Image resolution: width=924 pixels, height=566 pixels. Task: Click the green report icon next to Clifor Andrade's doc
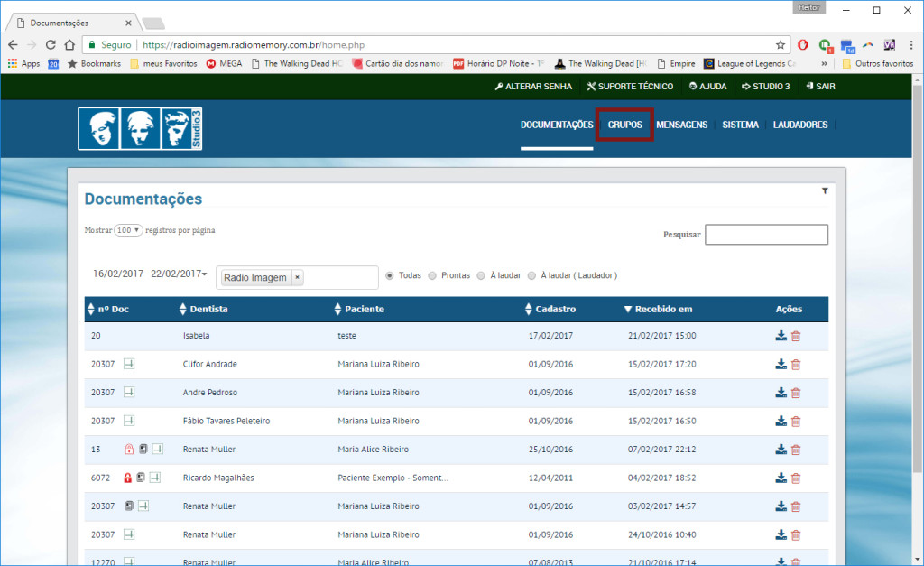pos(129,364)
